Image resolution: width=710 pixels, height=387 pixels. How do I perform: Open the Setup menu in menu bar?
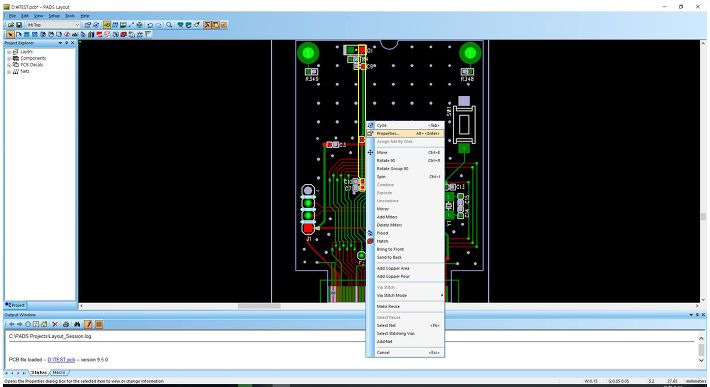(54, 16)
